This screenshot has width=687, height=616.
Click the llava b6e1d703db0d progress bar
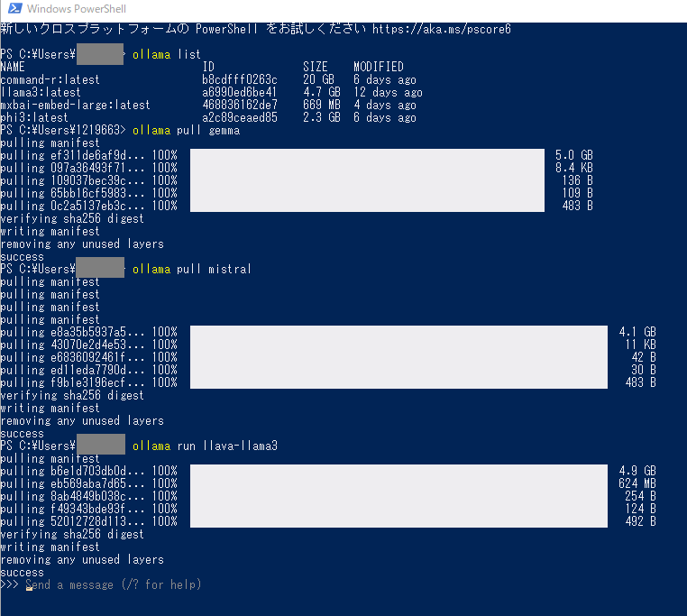pyautogui.click(x=398, y=471)
